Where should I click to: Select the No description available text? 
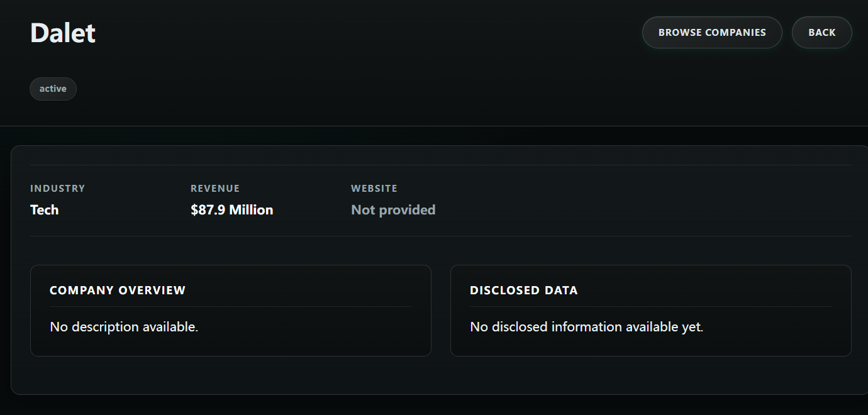(x=124, y=327)
